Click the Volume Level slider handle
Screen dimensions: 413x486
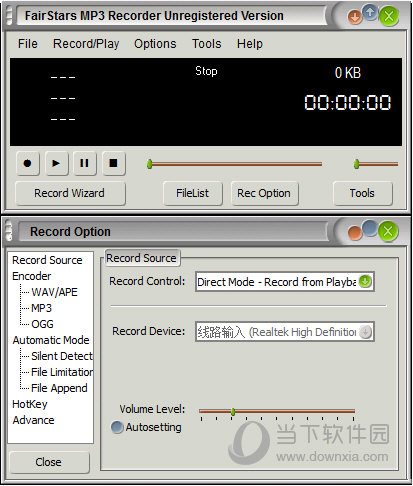tap(233, 412)
